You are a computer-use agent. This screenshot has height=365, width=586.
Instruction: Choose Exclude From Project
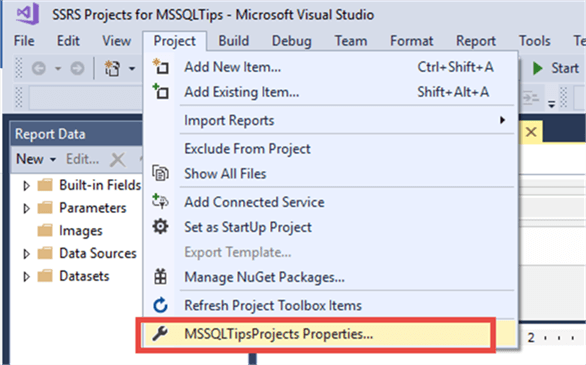(330, 149)
